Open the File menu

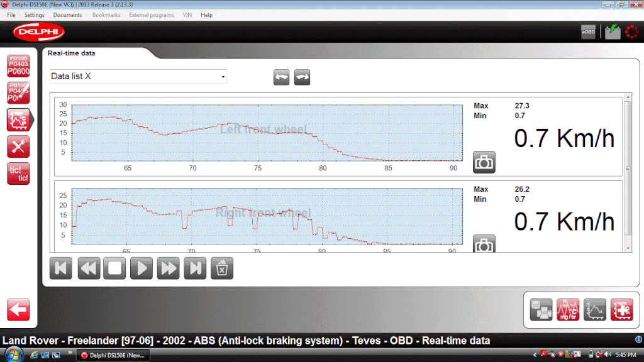11,15
